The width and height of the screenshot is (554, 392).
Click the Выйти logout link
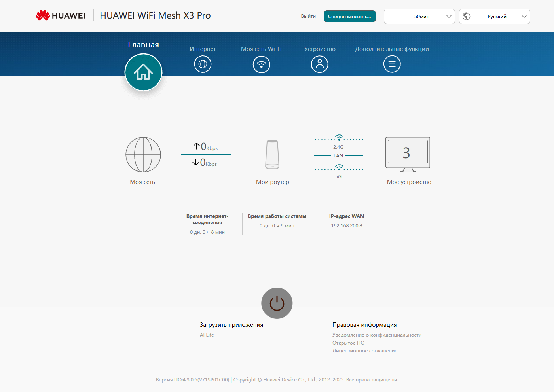coord(308,16)
